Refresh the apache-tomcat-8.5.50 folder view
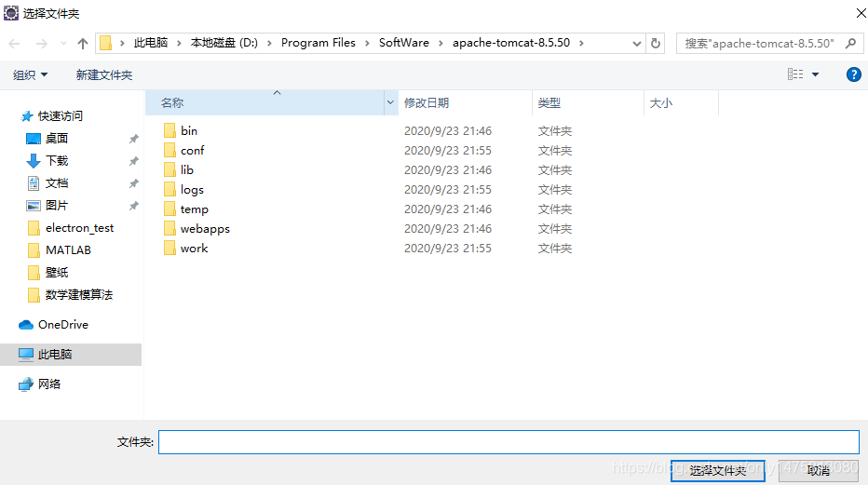This screenshot has height=485, width=868. click(656, 43)
